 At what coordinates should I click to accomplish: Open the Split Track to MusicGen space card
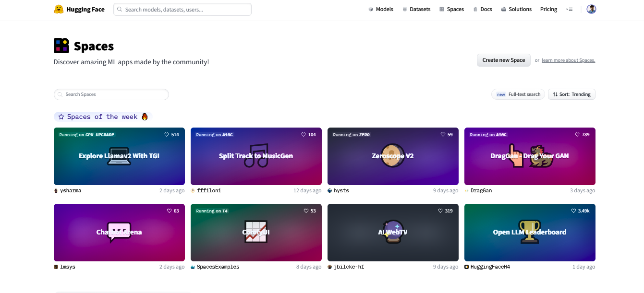[256, 156]
